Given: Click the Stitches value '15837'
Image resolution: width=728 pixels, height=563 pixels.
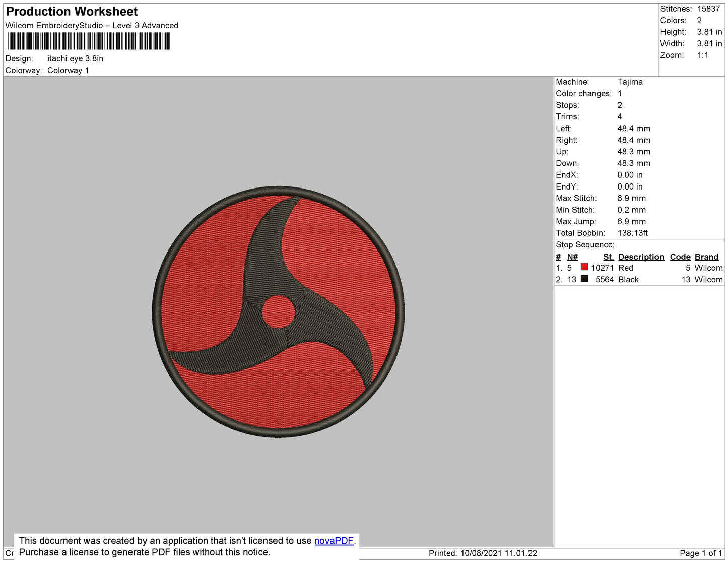Looking at the screenshot, I should coord(708,9).
